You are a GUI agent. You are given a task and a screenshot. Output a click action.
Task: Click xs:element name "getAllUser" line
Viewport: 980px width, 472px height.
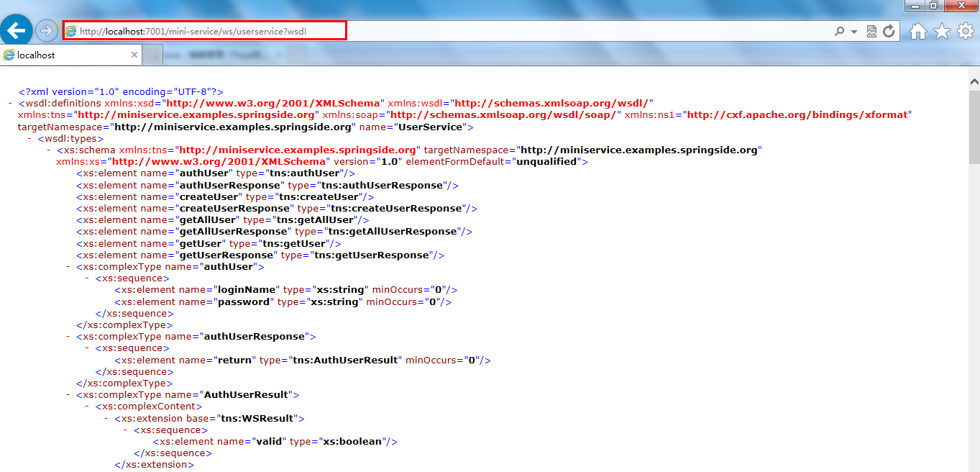click(223, 219)
